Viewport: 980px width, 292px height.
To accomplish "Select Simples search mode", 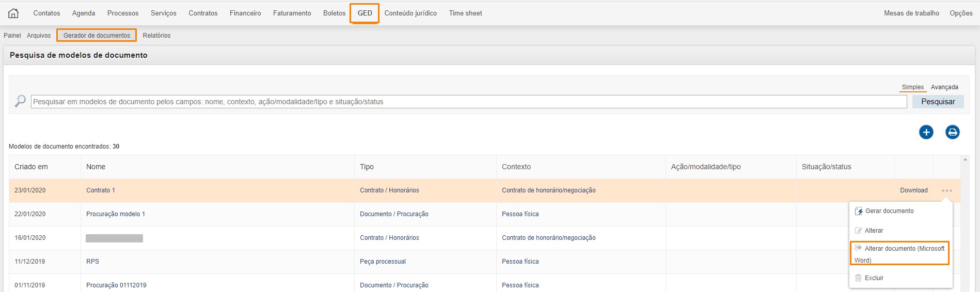I will pyautogui.click(x=912, y=87).
